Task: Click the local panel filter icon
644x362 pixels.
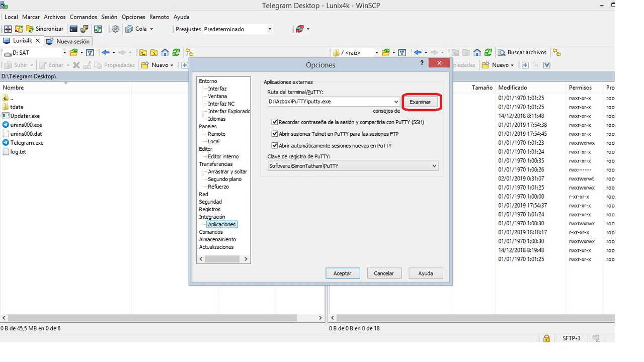Action: pyautogui.click(x=90, y=52)
